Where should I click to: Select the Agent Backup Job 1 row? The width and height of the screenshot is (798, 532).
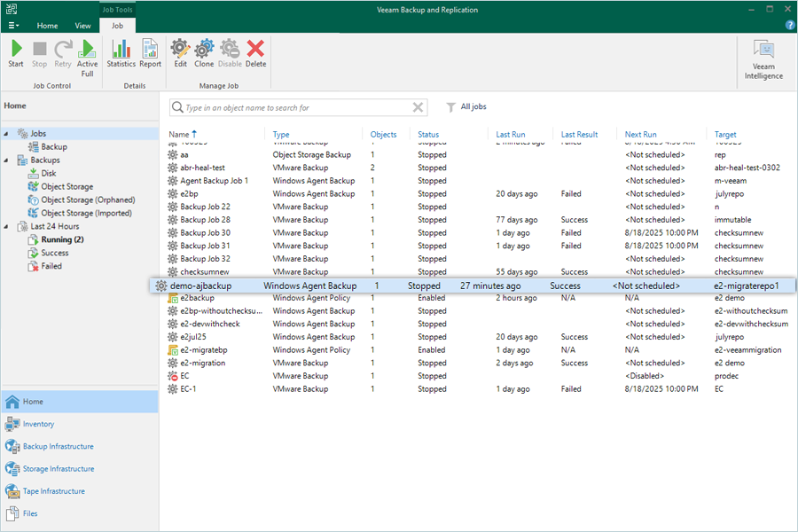(x=479, y=181)
